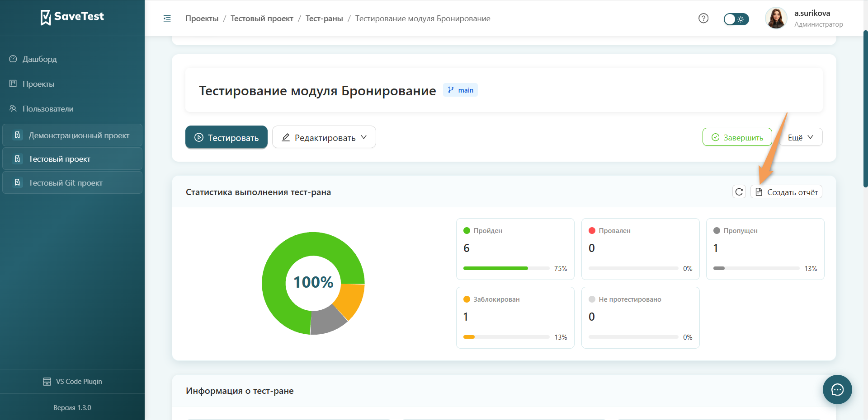Click Пропущен progress bar
Viewport: 868px width, 420px height.
(756, 268)
